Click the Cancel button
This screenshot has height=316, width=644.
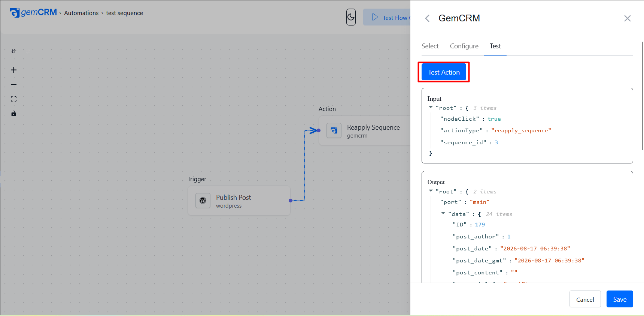[x=585, y=299]
